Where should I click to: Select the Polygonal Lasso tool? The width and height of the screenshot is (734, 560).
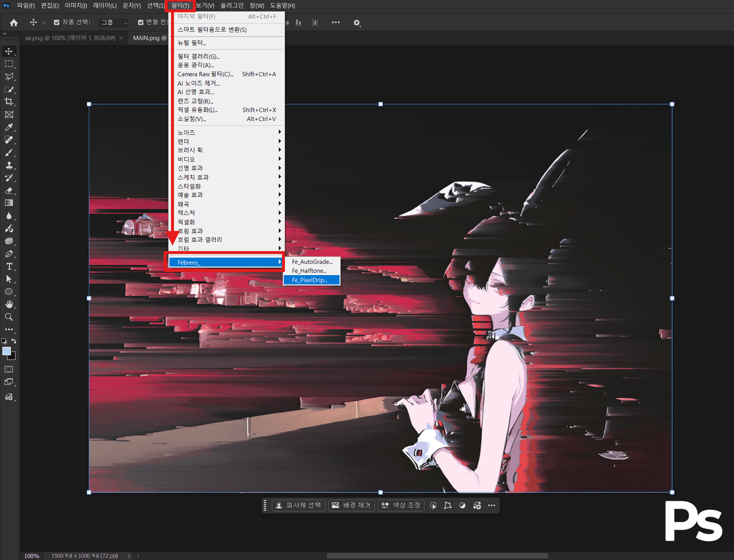9,76
